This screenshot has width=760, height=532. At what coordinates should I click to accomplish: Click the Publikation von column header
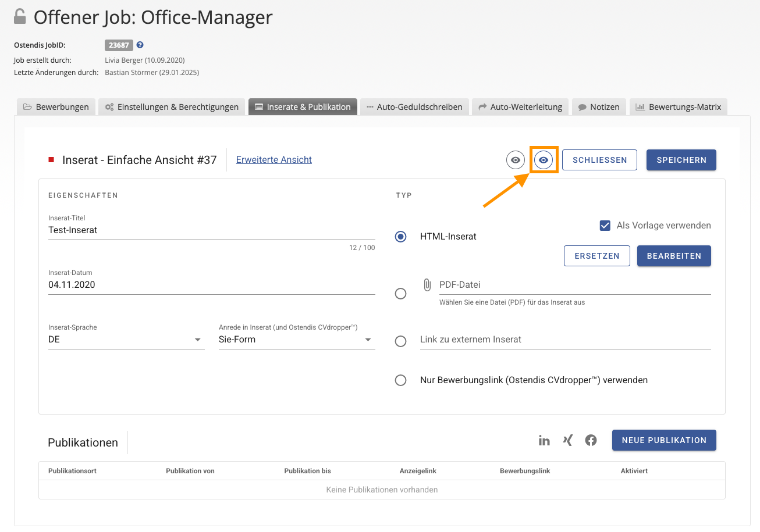click(x=190, y=471)
